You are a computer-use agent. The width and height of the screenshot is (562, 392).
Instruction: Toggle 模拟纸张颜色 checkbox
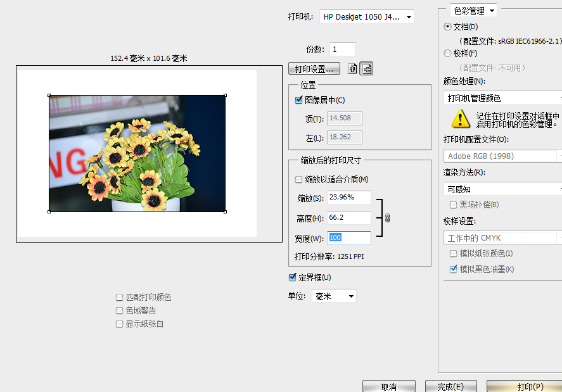pyautogui.click(x=453, y=254)
